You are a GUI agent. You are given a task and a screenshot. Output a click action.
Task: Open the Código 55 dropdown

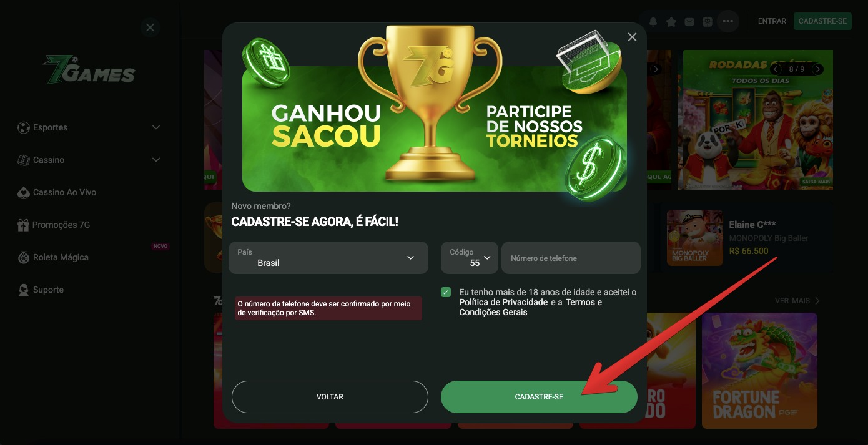470,258
